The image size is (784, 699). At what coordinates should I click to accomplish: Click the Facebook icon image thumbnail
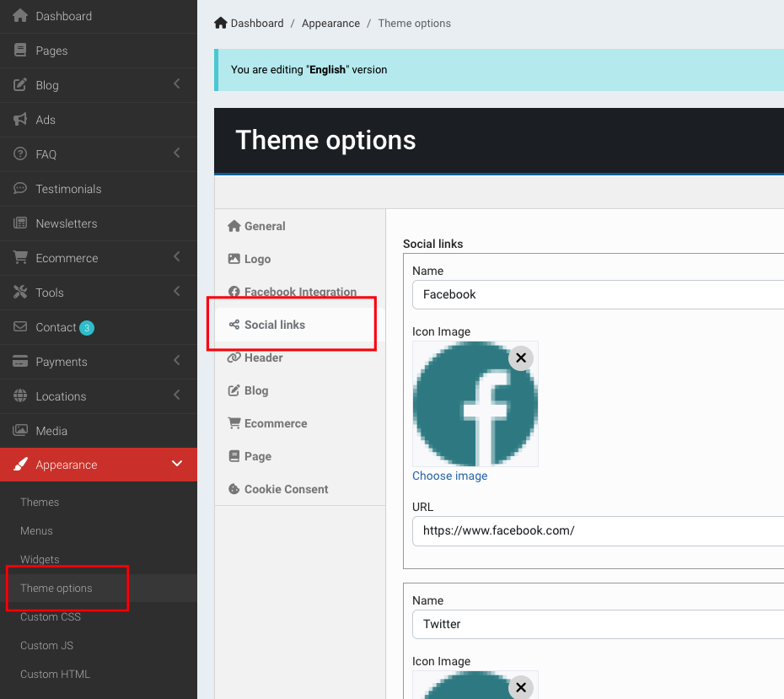(475, 404)
